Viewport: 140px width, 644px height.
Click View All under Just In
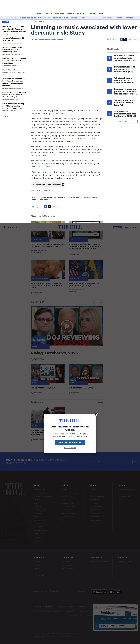pyautogui.click(x=6, y=116)
